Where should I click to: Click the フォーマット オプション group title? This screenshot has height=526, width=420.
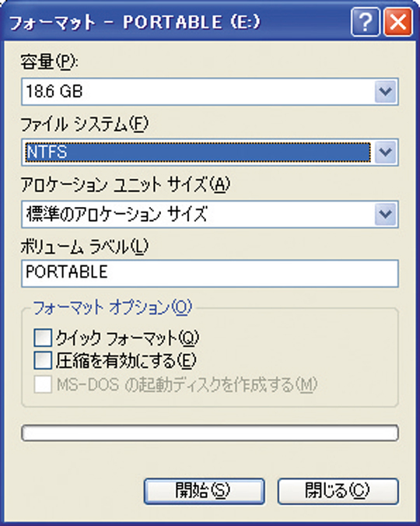[112, 307]
